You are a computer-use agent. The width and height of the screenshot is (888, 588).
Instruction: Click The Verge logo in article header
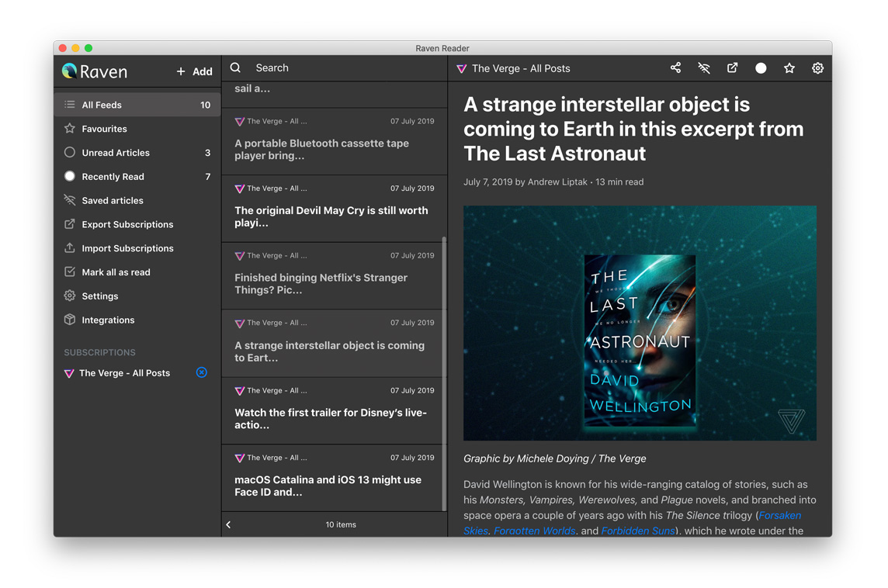click(462, 68)
